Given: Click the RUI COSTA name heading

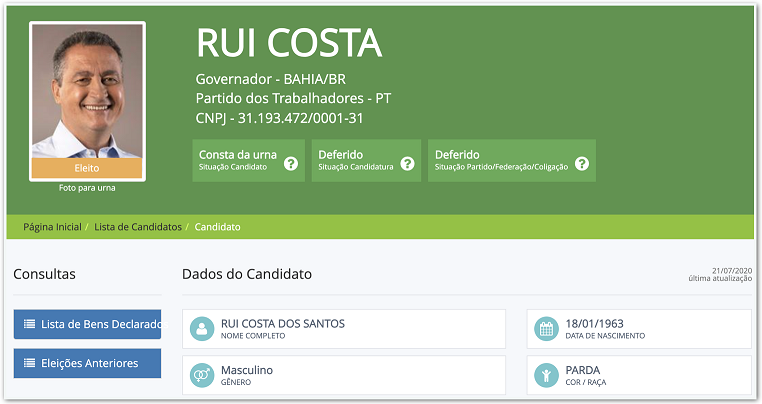Looking at the screenshot, I should pos(289,43).
